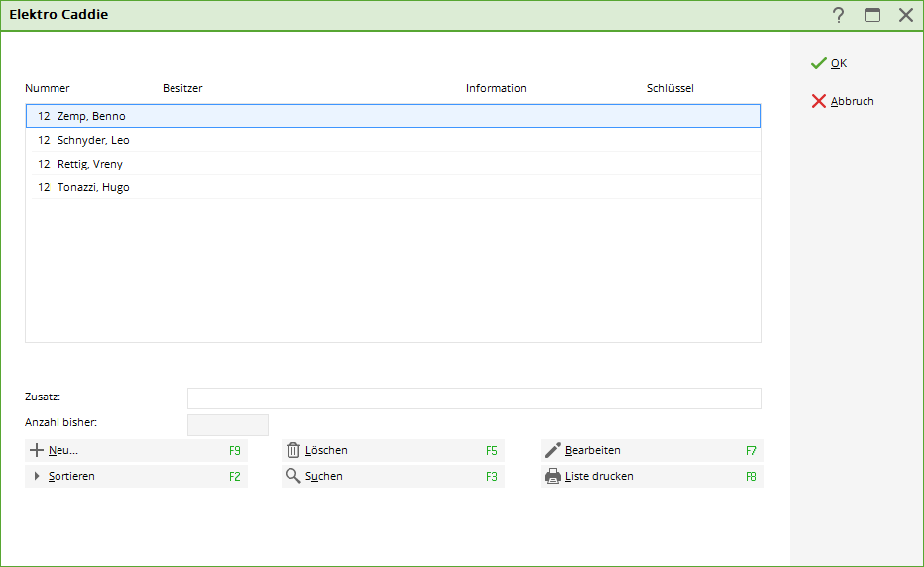
Task: Click the Anzahl bisher field
Action: click(x=228, y=425)
